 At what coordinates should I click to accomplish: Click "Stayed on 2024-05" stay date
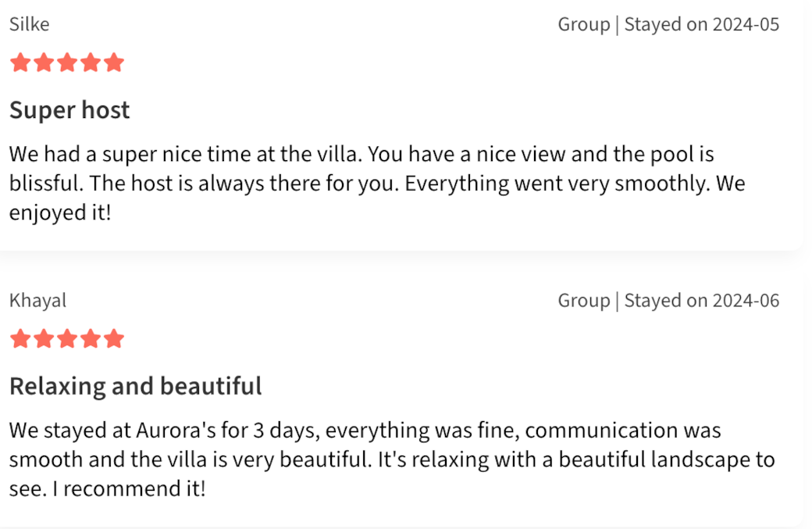tap(702, 24)
